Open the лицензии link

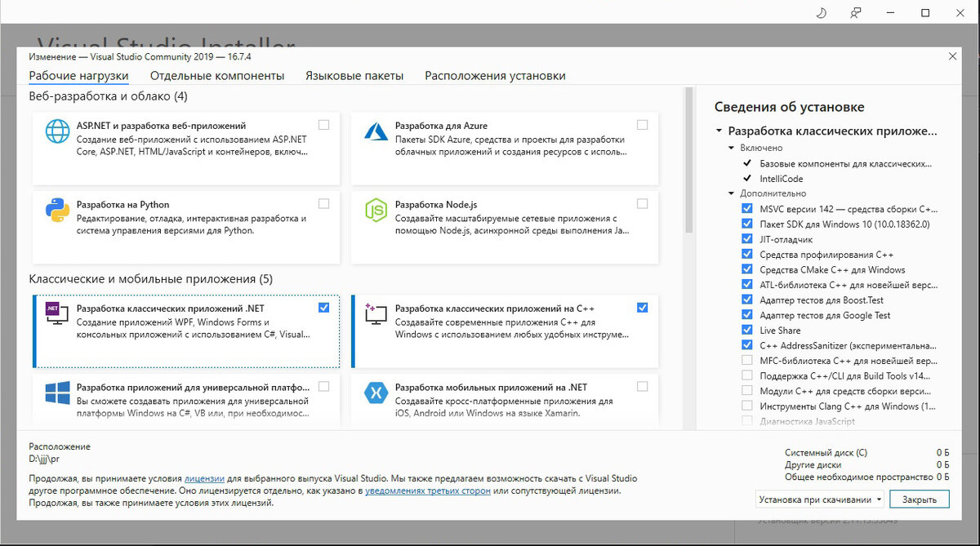(205, 479)
